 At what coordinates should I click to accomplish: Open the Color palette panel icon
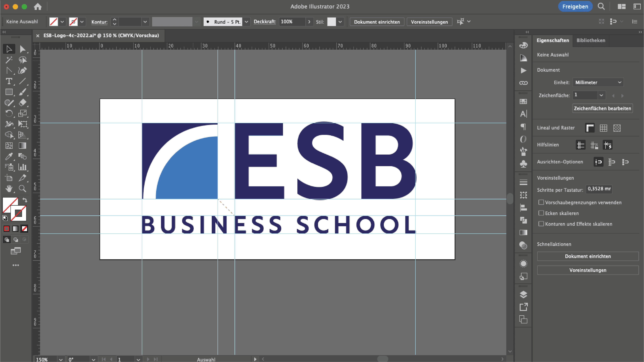click(x=523, y=45)
